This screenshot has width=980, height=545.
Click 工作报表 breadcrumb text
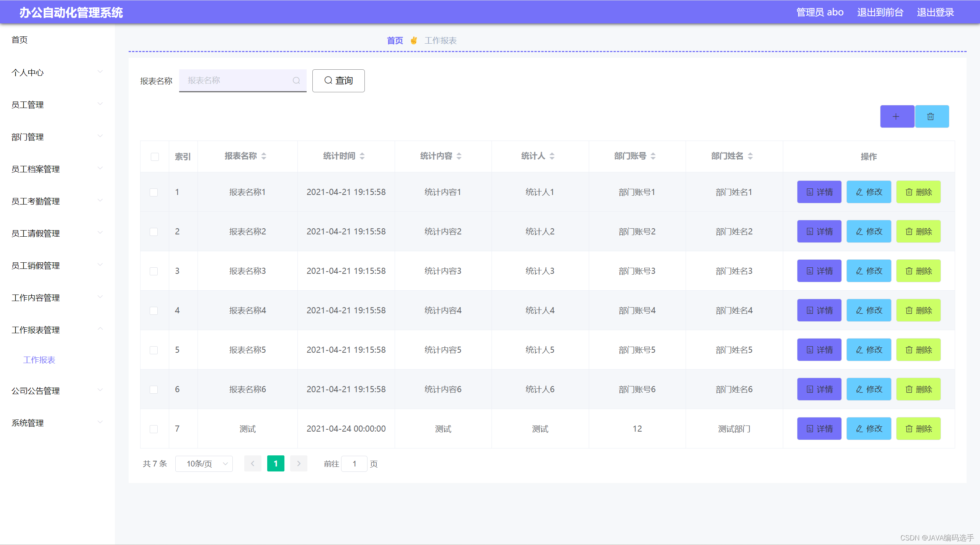point(440,40)
